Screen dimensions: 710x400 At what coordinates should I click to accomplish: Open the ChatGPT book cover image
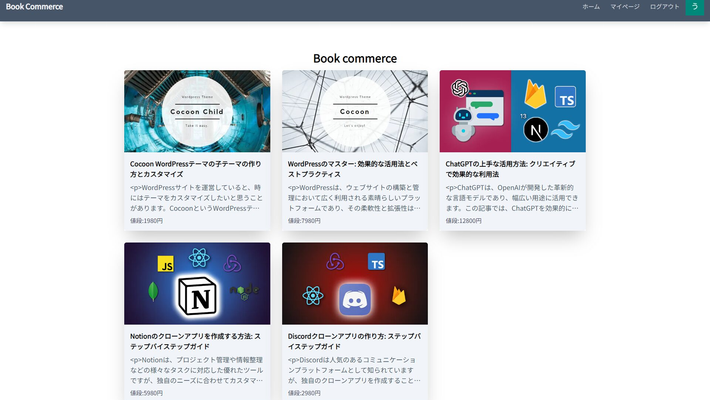pyautogui.click(x=513, y=111)
